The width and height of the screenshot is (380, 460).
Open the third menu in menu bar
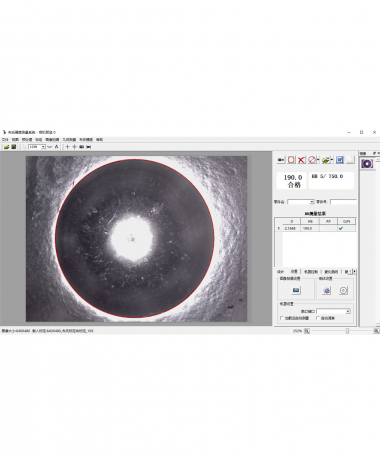click(x=27, y=140)
